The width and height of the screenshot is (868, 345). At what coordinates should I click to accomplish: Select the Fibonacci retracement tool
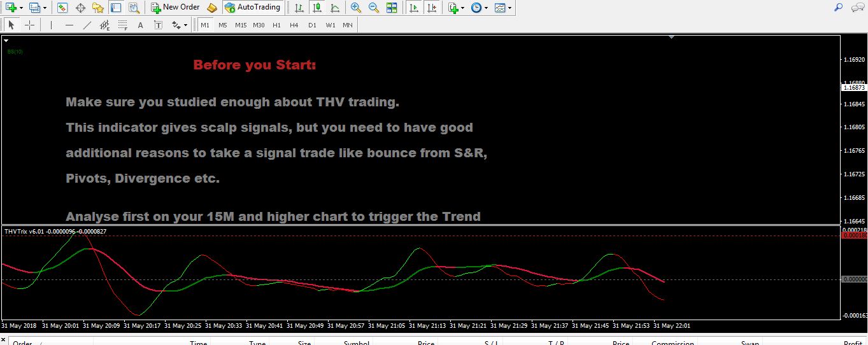tap(122, 25)
